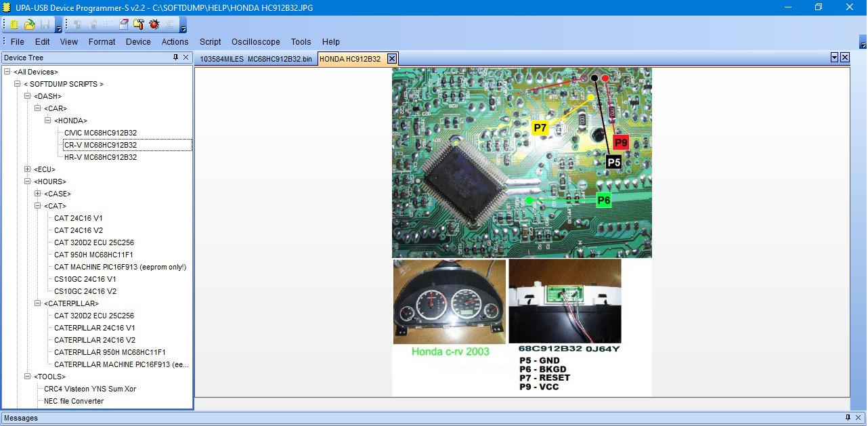Expand the ECU tree node
The width and height of the screenshot is (868, 426).
click(28, 169)
